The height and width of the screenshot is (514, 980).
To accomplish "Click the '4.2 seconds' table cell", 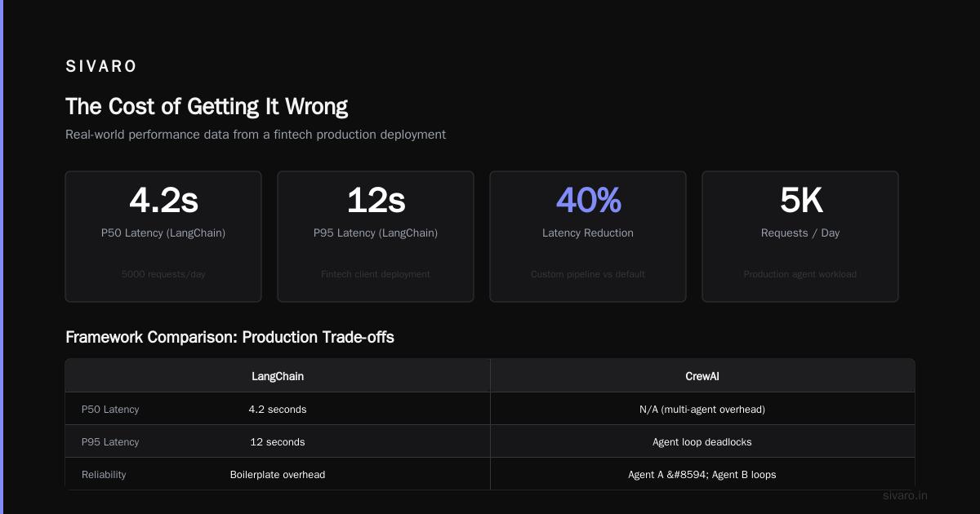I will pos(278,410).
